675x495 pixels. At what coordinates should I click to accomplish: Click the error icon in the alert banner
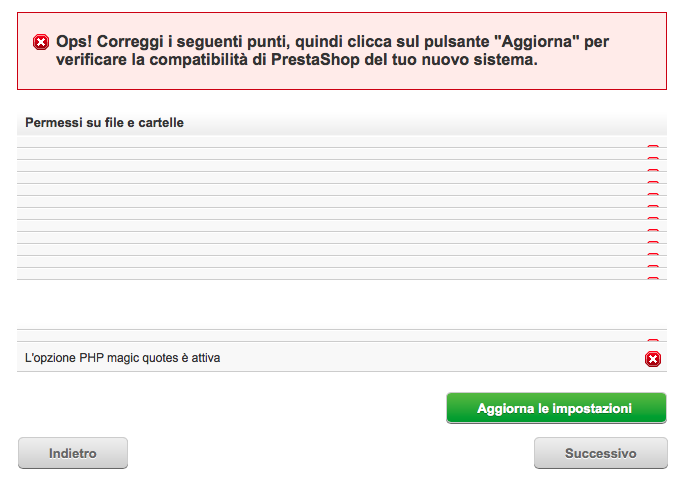click(41, 42)
